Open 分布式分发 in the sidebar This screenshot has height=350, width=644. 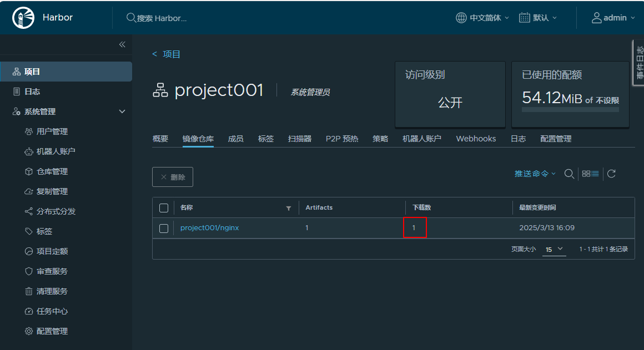pyautogui.click(x=56, y=211)
